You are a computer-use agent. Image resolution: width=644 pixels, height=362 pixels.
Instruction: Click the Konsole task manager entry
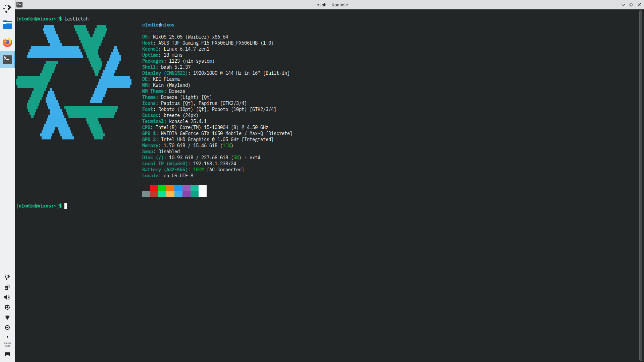(7, 60)
